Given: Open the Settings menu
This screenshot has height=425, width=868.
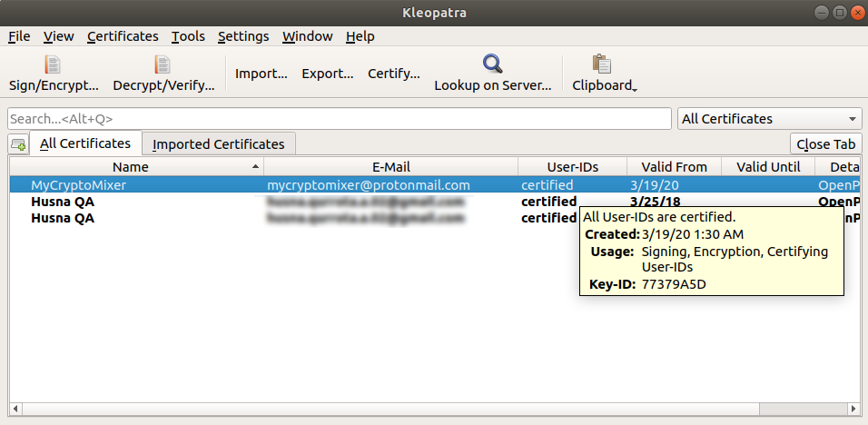Looking at the screenshot, I should point(243,36).
